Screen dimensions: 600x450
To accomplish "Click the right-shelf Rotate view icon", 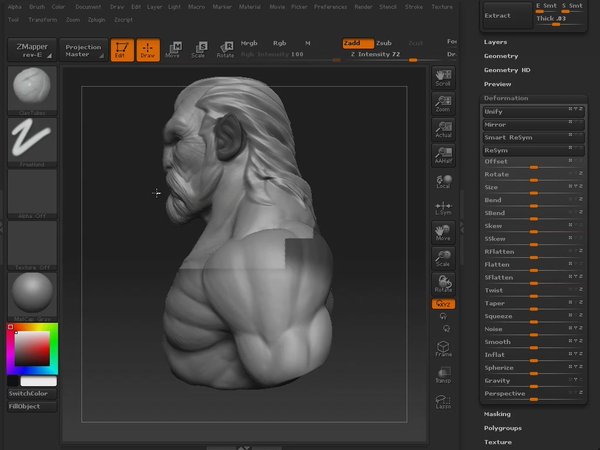I will pyautogui.click(x=443, y=283).
